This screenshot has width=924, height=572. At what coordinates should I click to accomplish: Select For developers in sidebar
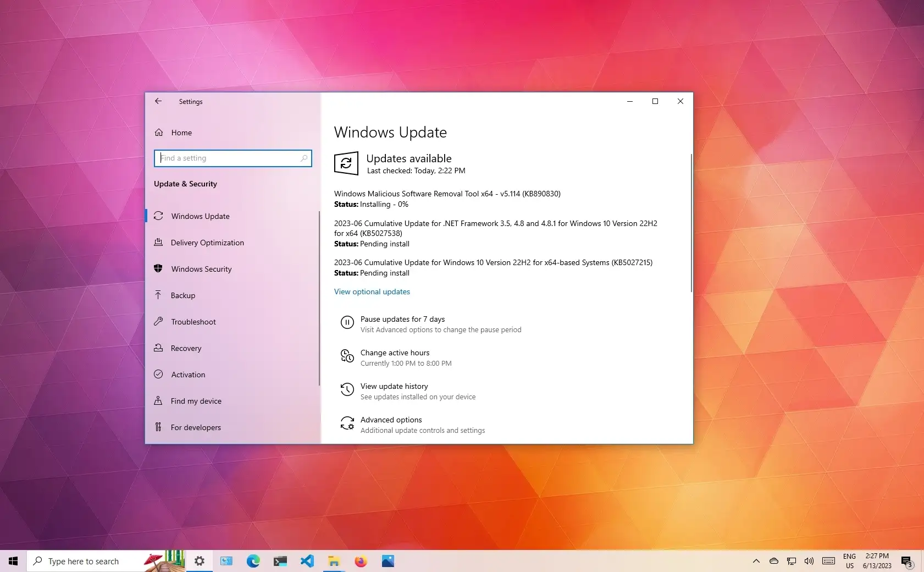point(233,427)
